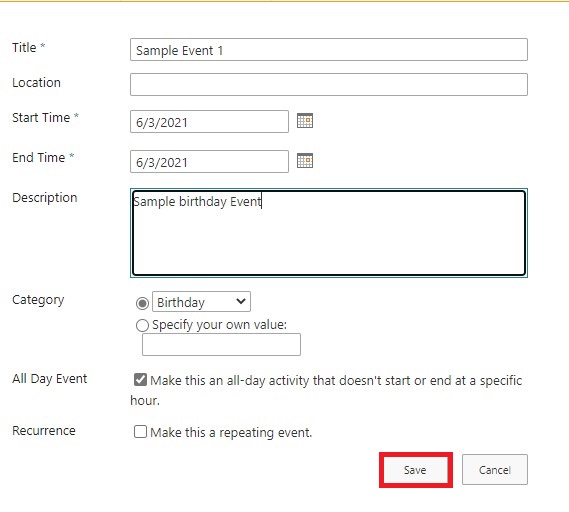Screen dimensions: 569x512
Task: Click into the empty Location field
Action: coord(329,85)
